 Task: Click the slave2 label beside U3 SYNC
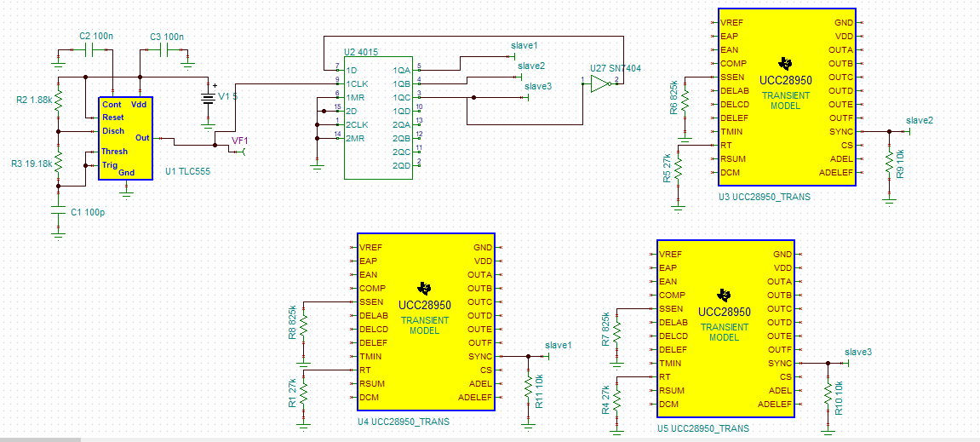(920, 120)
